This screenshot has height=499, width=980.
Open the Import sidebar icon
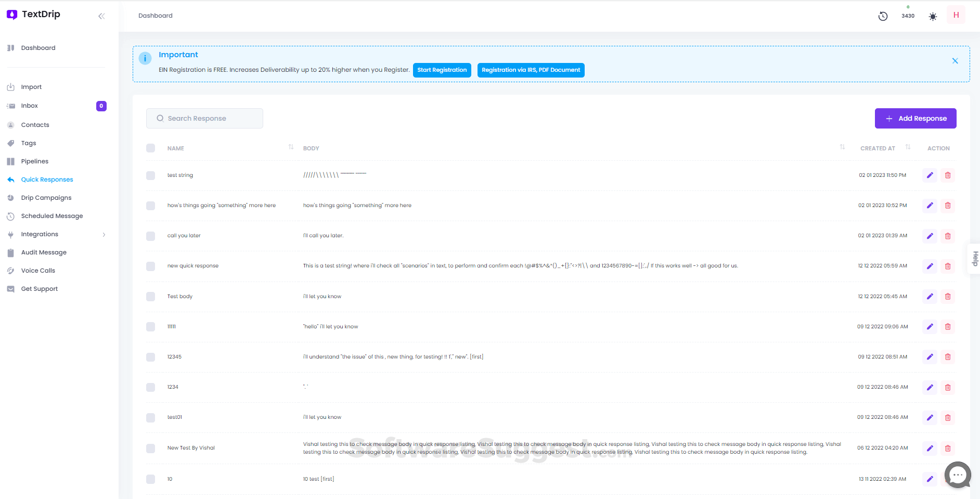tap(11, 86)
